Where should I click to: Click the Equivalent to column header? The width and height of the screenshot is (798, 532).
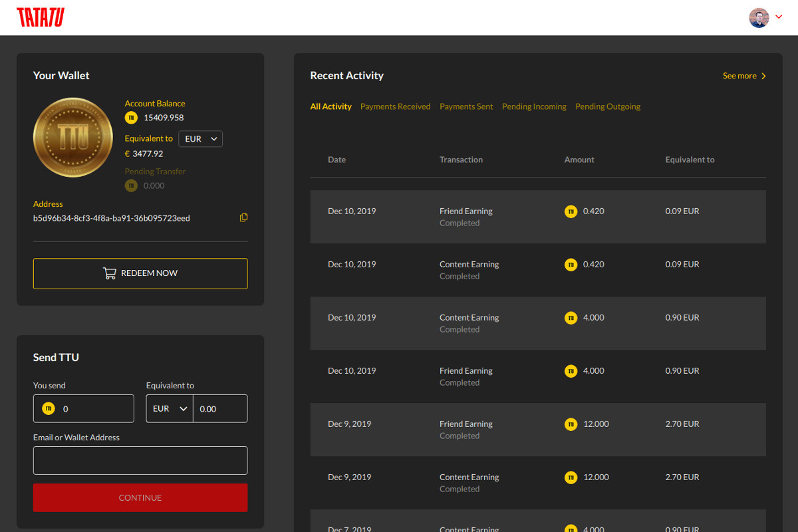690,160
